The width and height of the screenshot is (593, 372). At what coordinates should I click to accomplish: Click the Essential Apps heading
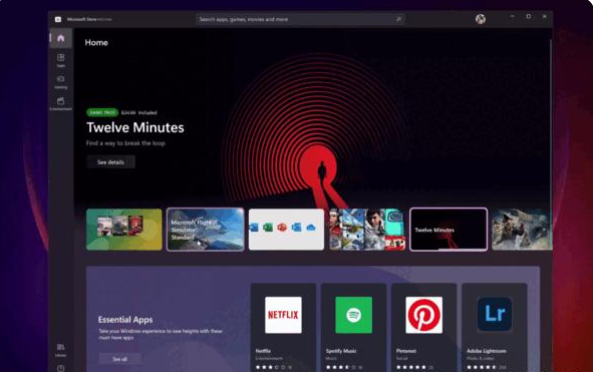pyautogui.click(x=126, y=320)
